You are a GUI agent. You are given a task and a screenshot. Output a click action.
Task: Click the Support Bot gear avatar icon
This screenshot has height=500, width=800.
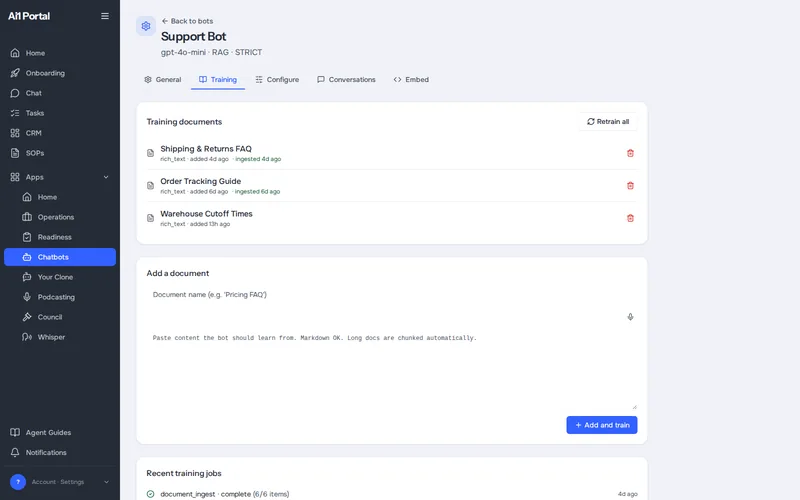pyautogui.click(x=146, y=26)
